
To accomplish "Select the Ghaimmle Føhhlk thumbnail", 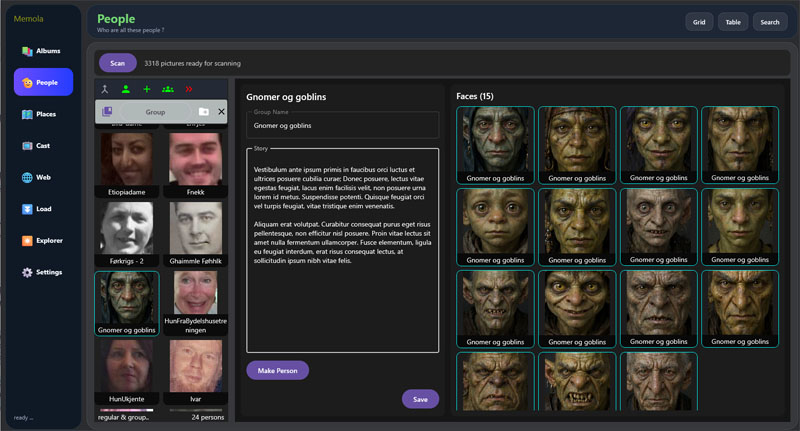I will pyautogui.click(x=195, y=234).
